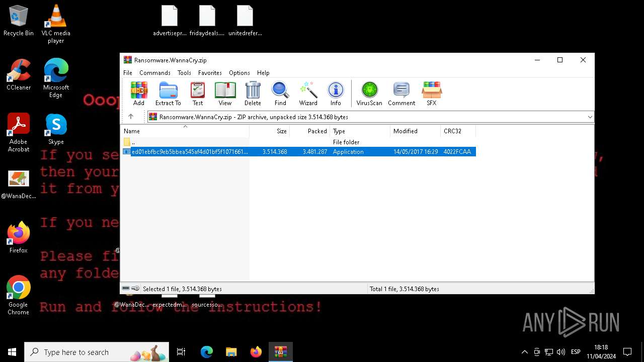The height and width of the screenshot is (362, 644).
Task: Select the advertisepr... file on desktop
Action: 170,21
